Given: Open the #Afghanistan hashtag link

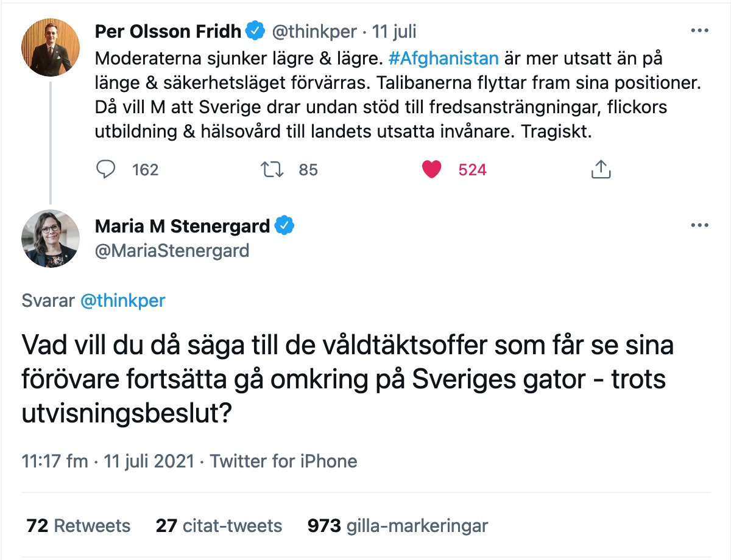Looking at the screenshot, I should [x=443, y=59].
